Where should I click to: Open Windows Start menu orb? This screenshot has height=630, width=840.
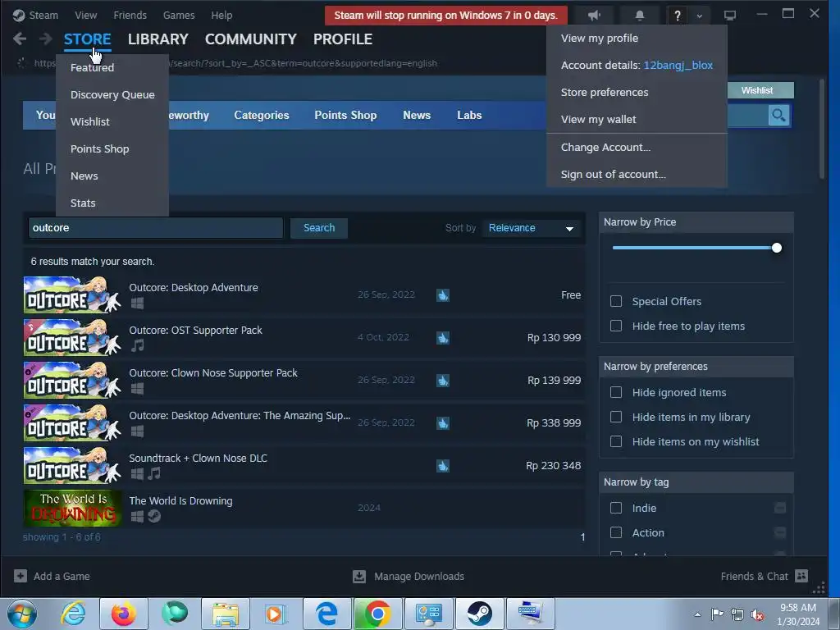tap(22, 614)
